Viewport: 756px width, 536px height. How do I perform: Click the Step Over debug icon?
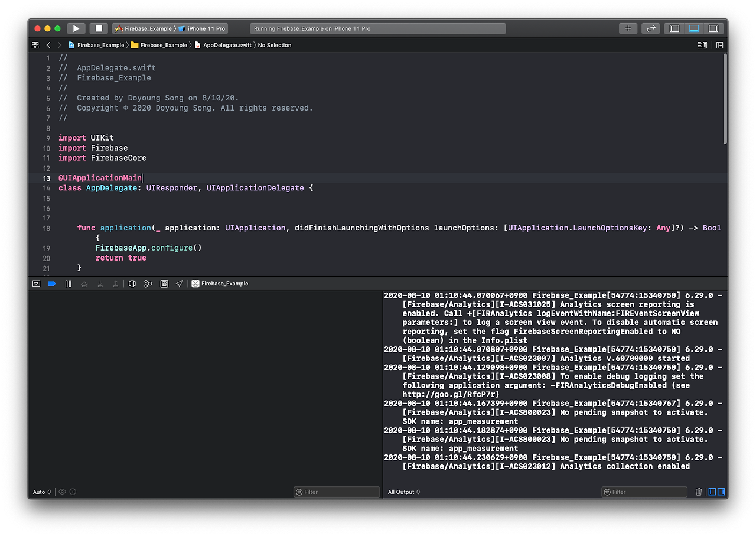[x=84, y=284]
